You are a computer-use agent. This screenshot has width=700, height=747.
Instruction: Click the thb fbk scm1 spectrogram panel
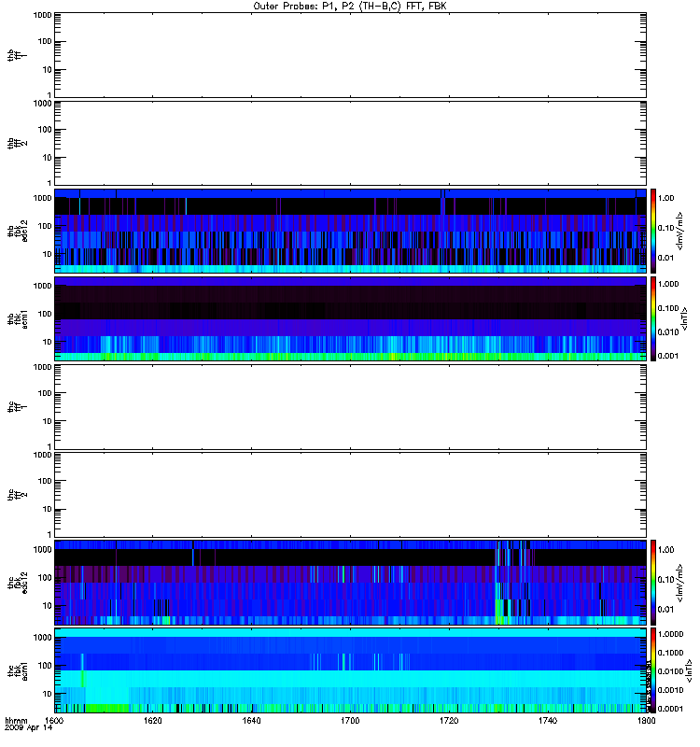coord(350,319)
